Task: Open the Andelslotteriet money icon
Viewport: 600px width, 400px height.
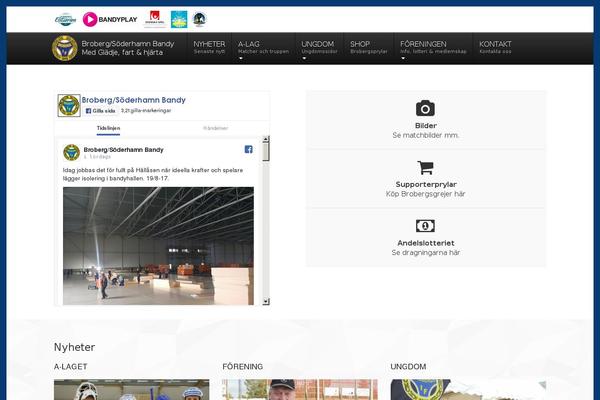Action: [425, 226]
